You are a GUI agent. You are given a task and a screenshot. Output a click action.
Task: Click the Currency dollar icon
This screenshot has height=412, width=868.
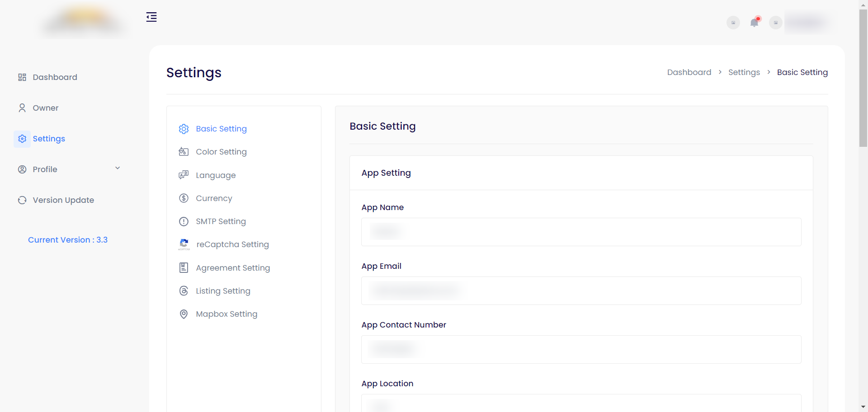[x=184, y=198]
